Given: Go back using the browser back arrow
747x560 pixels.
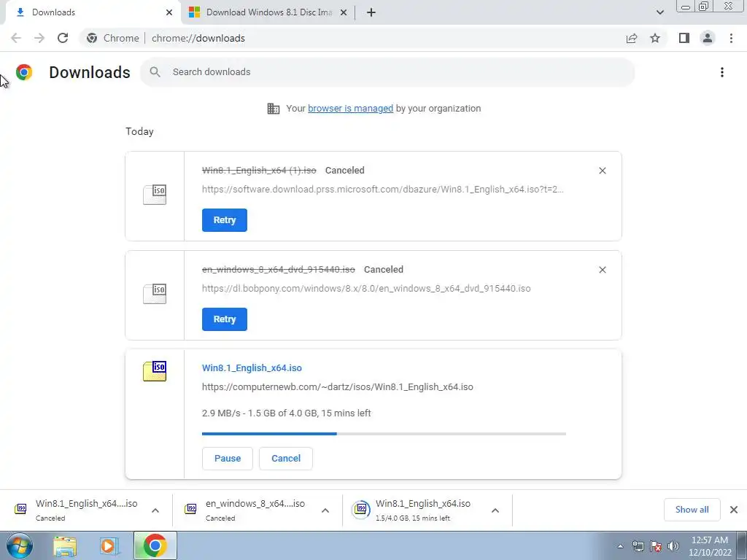Looking at the screenshot, I should tap(16, 38).
